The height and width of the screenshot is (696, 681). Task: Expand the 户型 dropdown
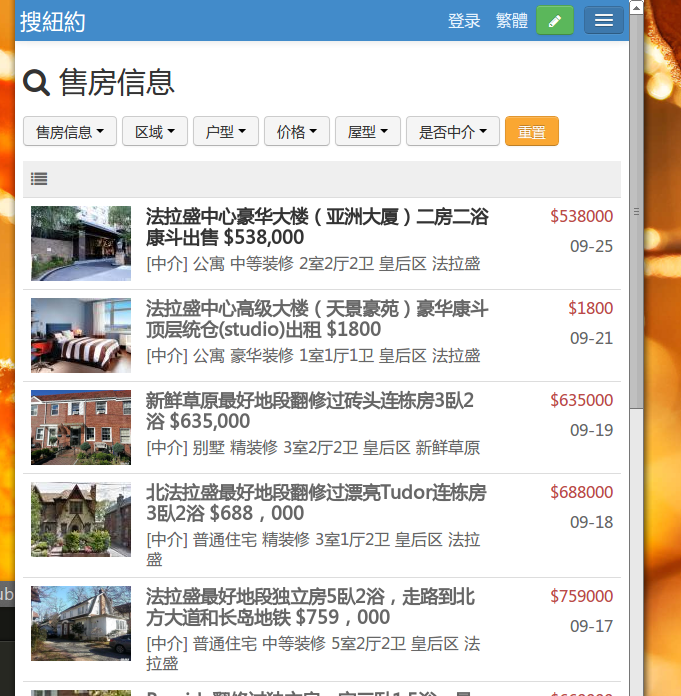(x=226, y=131)
